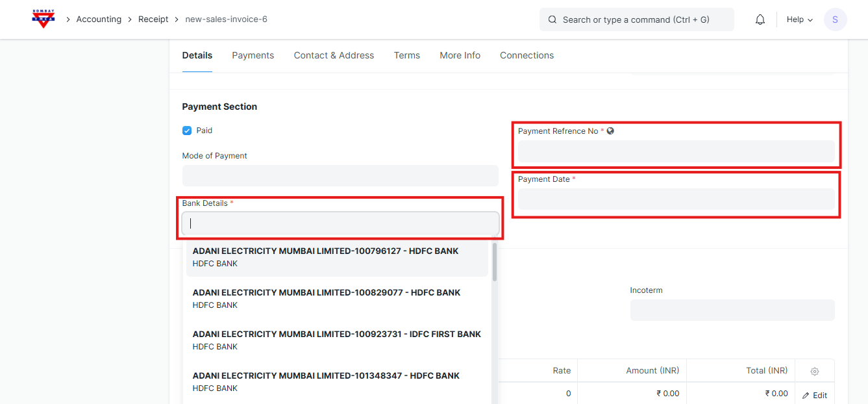868x404 pixels.
Task: Go to the Connections tab
Action: [x=527, y=55]
